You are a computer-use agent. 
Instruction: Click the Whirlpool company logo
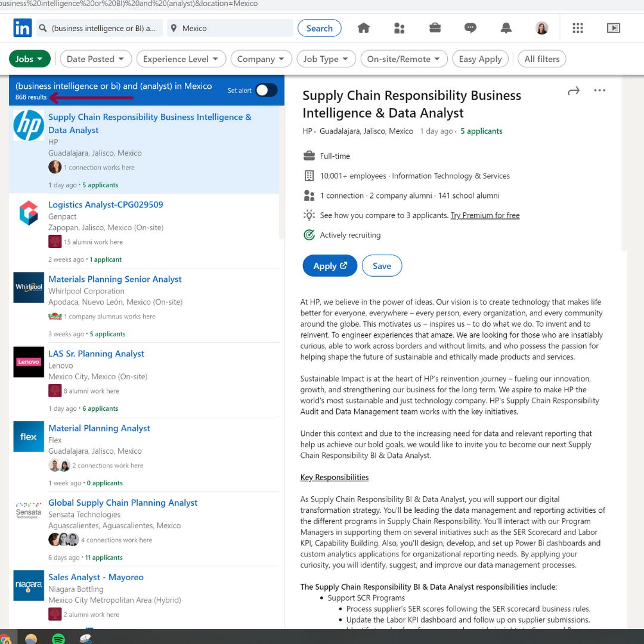[x=29, y=287]
